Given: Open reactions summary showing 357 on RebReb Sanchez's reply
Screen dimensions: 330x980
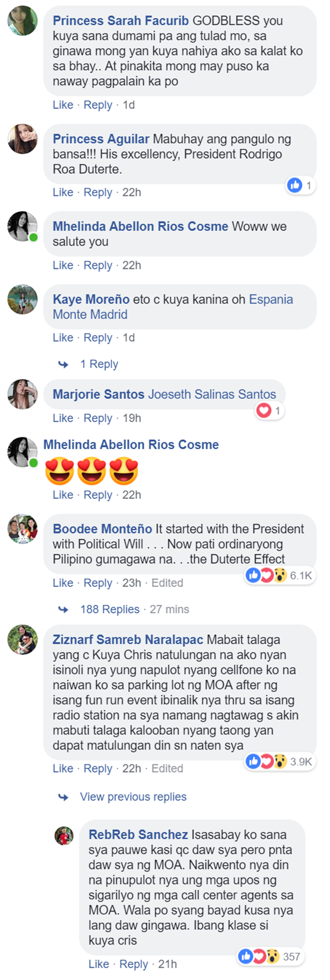Looking at the screenshot, I should 271,956.
